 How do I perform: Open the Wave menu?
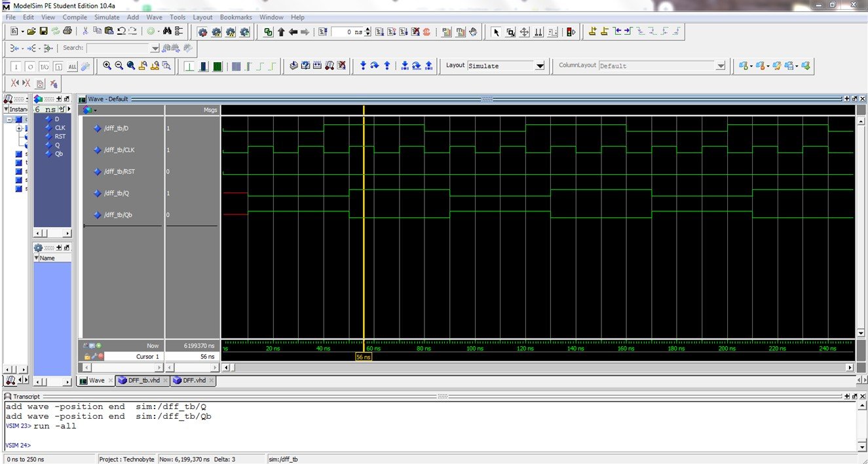click(154, 17)
